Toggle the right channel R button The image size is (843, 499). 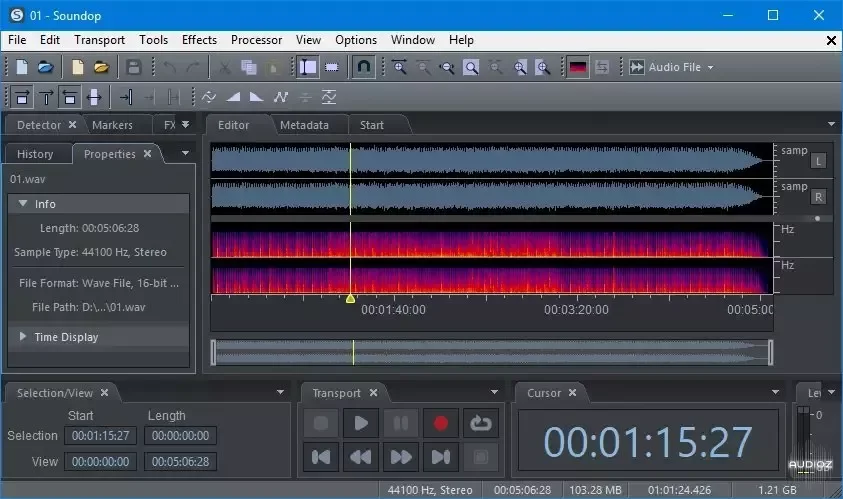click(818, 197)
